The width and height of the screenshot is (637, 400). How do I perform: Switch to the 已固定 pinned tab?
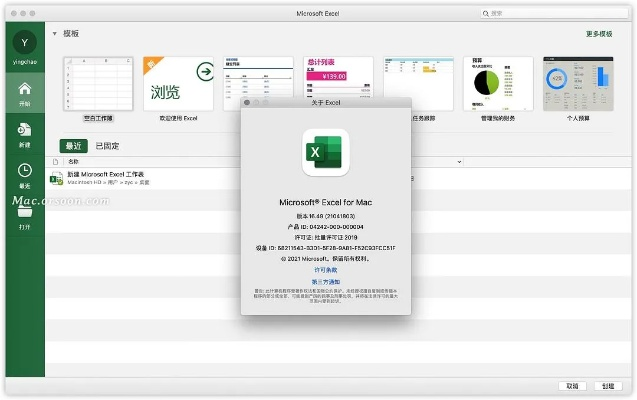coord(107,146)
